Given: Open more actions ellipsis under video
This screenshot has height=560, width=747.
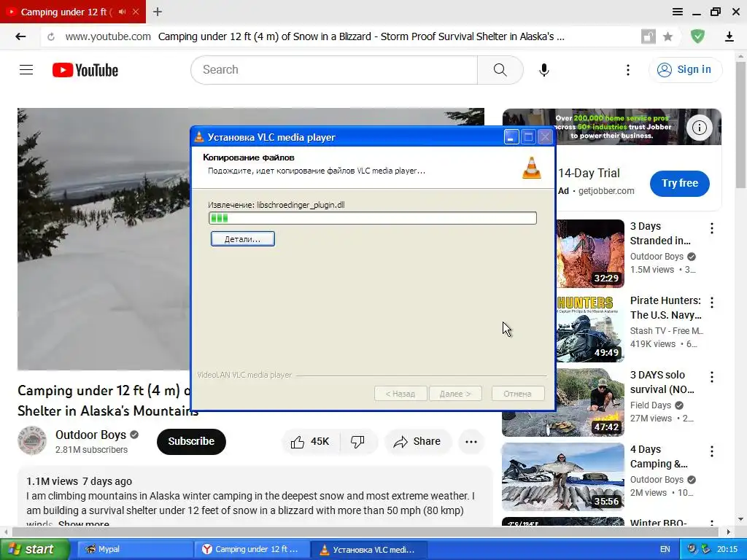Looking at the screenshot, I should click(471, 441).
